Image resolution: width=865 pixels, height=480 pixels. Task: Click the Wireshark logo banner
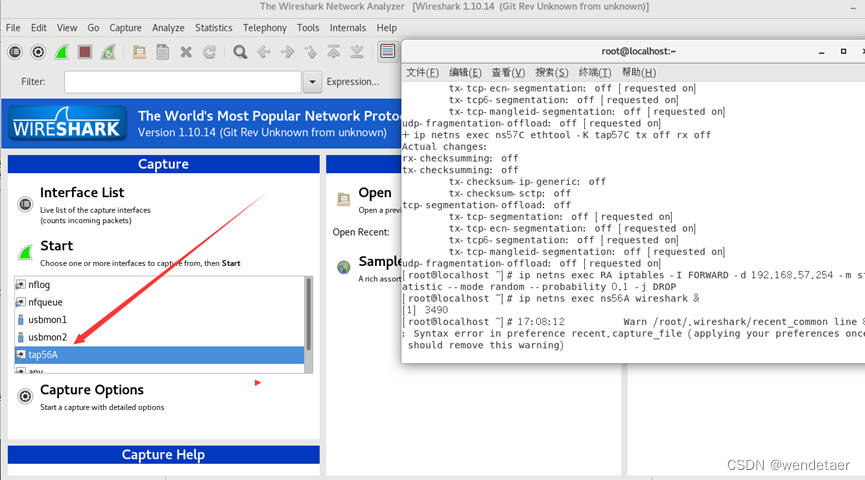point(67,124)
